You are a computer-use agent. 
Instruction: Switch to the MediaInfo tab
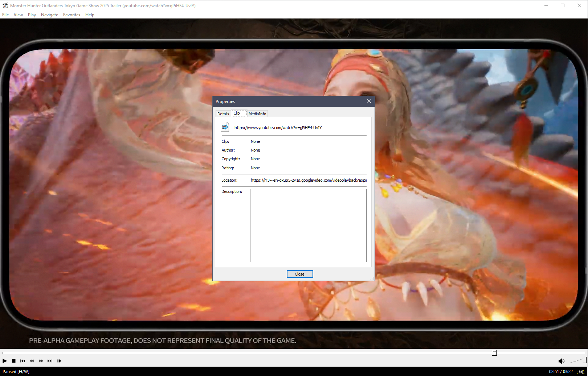coord(257,114)
